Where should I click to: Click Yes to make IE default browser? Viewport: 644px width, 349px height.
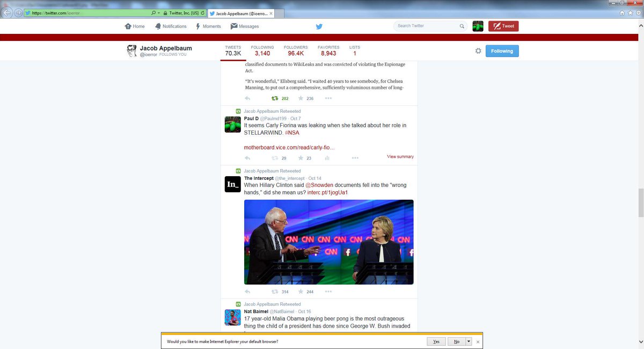436,341
